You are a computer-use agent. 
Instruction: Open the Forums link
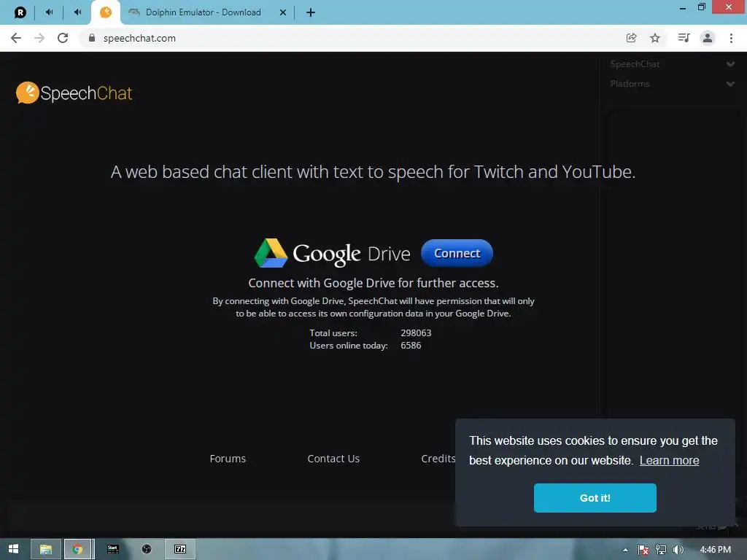(228, 459)
